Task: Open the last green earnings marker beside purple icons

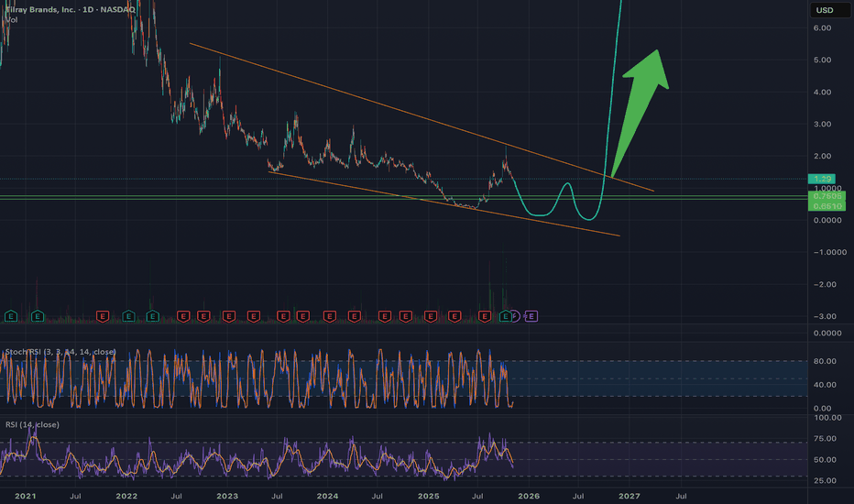Action: 506,316
